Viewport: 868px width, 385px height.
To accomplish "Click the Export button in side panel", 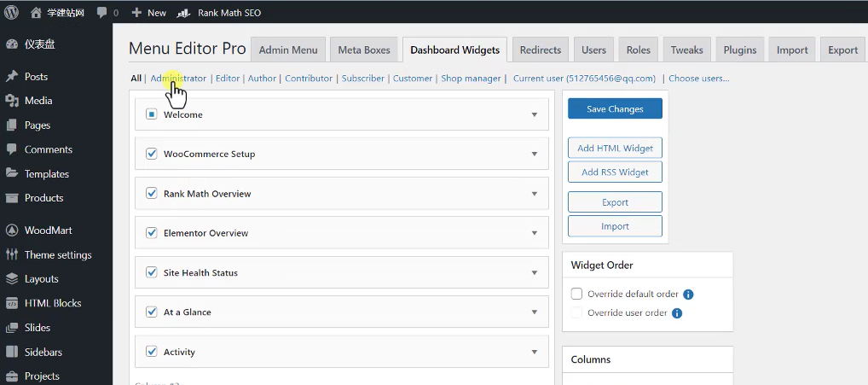I will click(615, 202).
